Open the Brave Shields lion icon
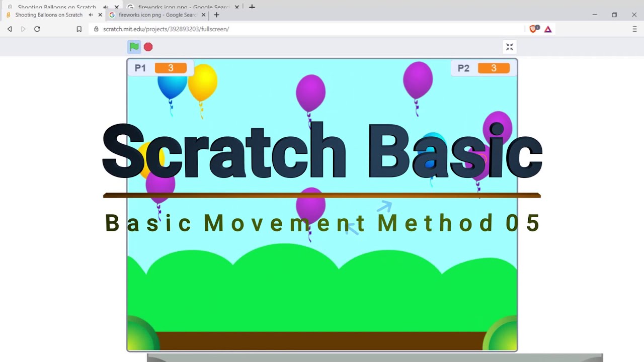The image size is (644, 362). 533,29
